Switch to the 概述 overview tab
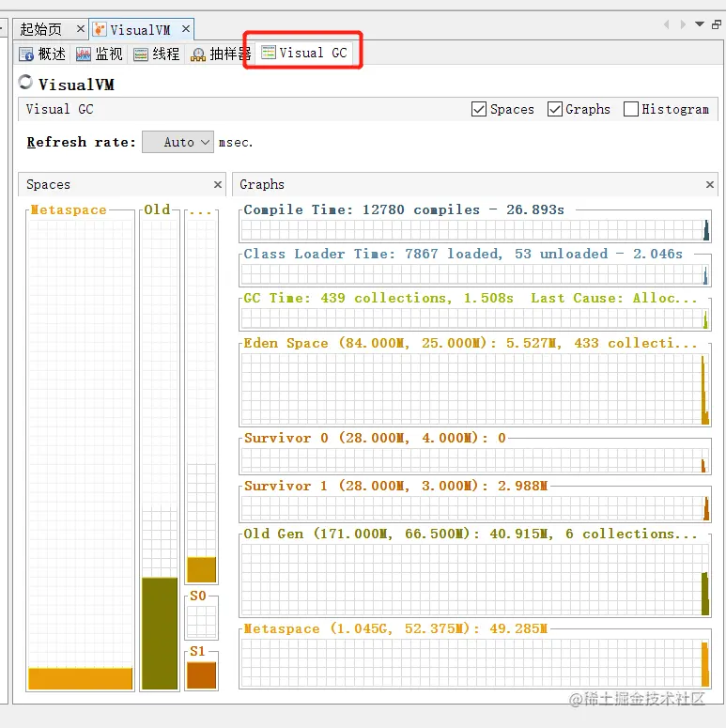This screenshot has height=728, width=726. (42, 54)
